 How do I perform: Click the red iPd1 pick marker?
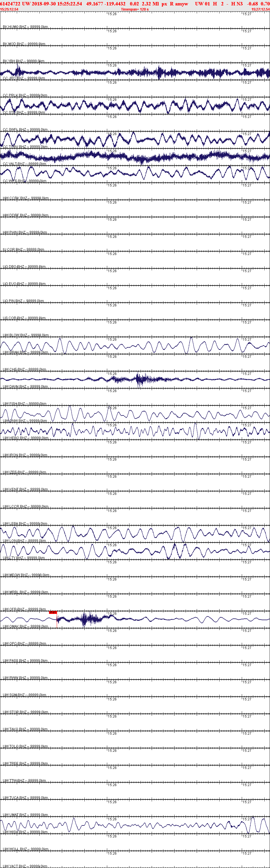[53, 612]
